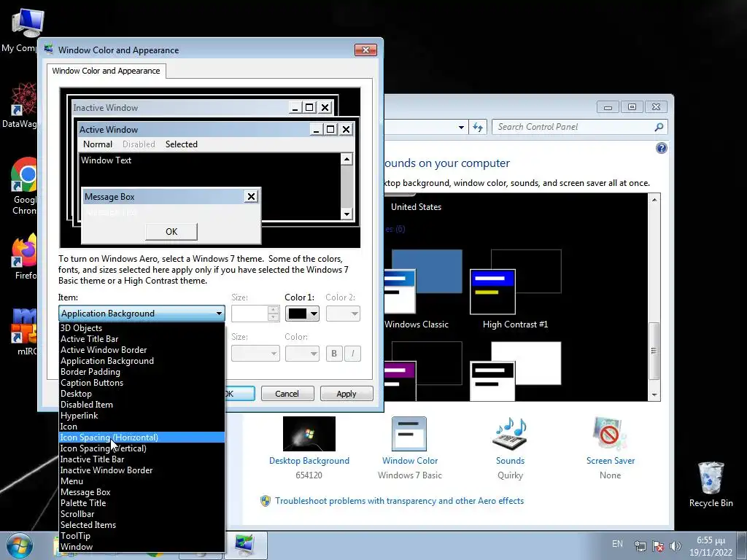Open the Windows Start menu orb
747x560 pixels.
pos(19,545)
